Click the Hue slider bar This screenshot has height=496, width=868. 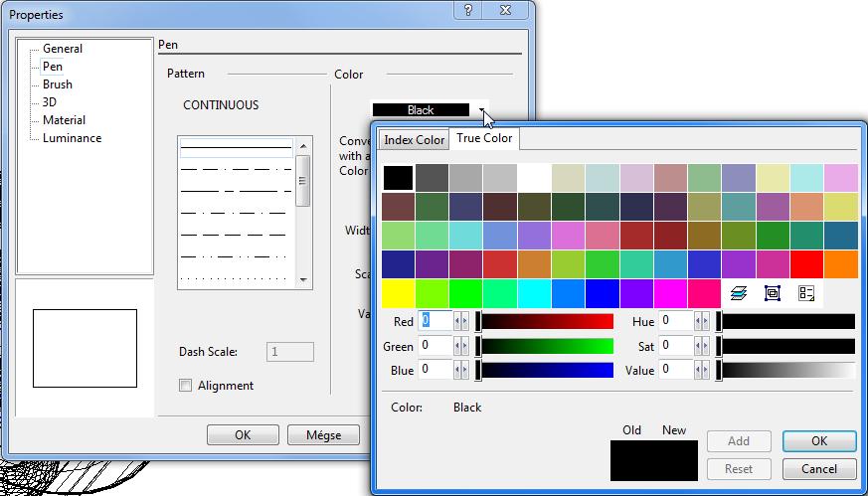tap(786, 321)
